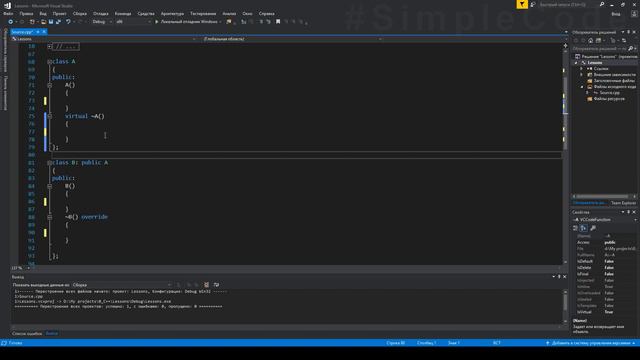Collapse the class B code block
Screen dimensions: 640x360
click(x=49, y=162)
